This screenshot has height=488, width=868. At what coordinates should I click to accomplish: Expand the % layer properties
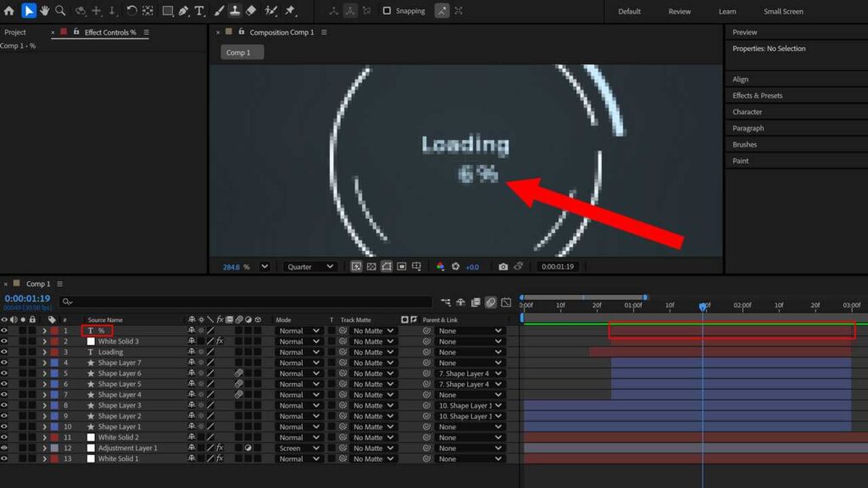[x=44, y=331]
